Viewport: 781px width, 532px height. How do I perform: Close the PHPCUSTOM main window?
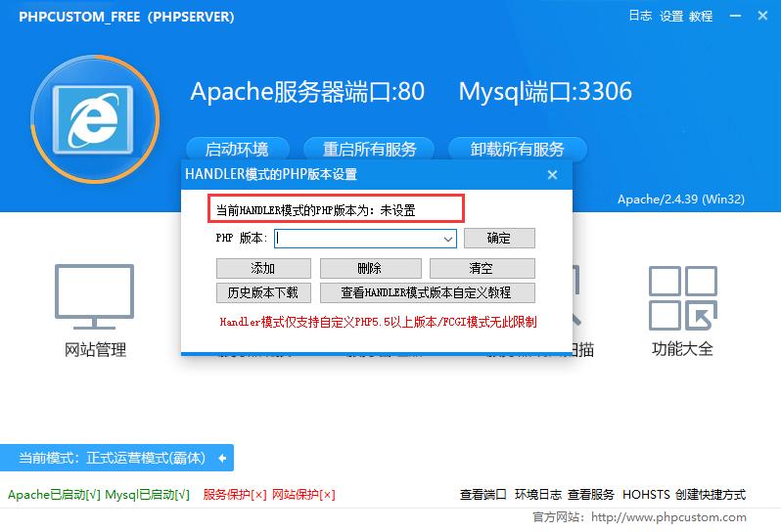pyautogui.click(x=762, y=16)
